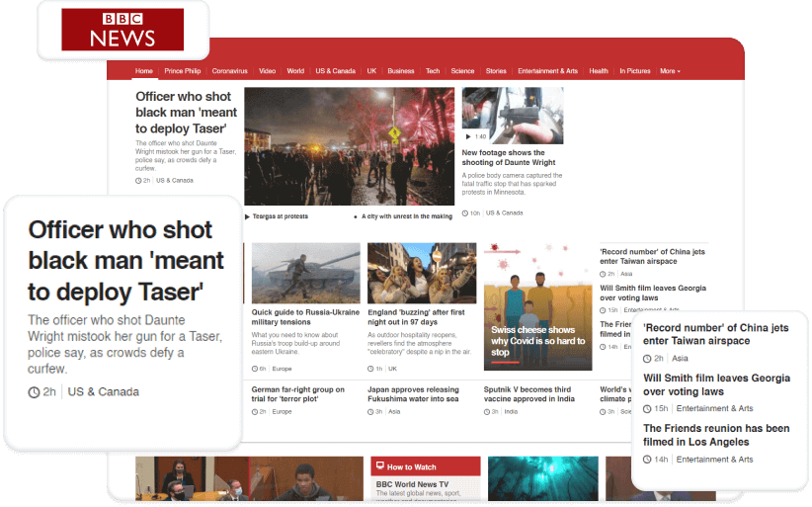The height and width of the screenshot is (507, 812).
Task: Open the Russia-Ukraine tank thumbnail
Action: [x=305, y=273]
